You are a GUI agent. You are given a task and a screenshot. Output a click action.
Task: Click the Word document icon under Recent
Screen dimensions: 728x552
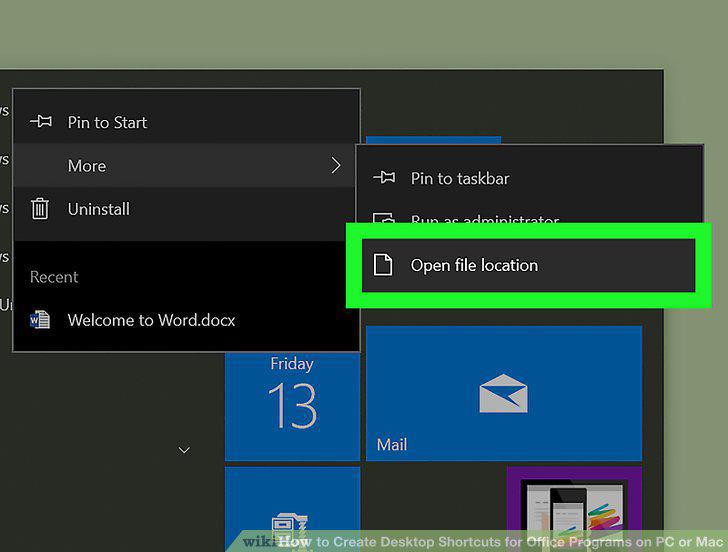click(x=40, y=320)
